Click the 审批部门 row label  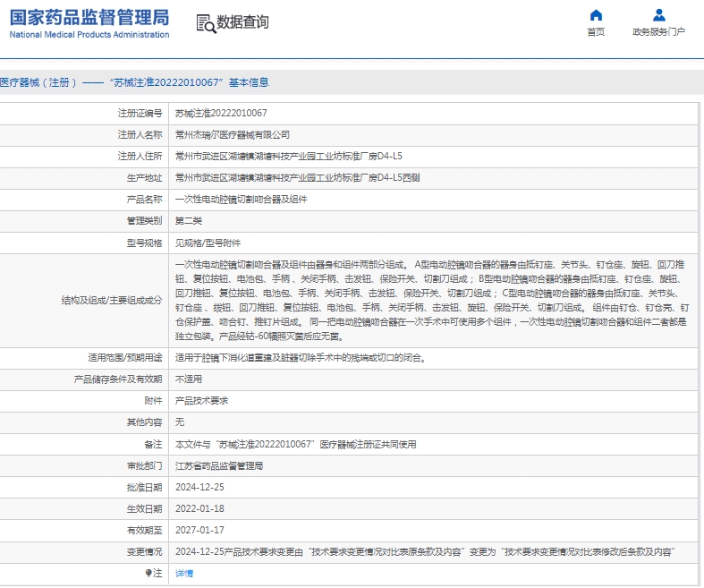coord(144,466)
